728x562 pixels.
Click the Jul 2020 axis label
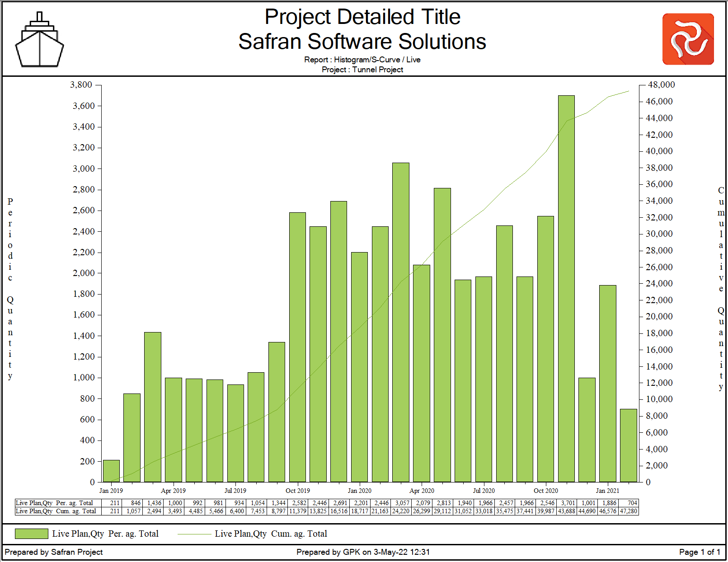click(484, 491)
